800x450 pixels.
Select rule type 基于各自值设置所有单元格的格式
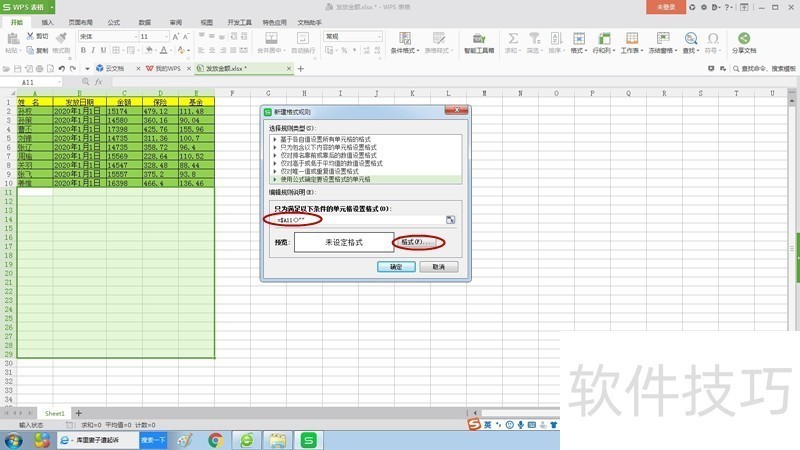click(366, 139)
